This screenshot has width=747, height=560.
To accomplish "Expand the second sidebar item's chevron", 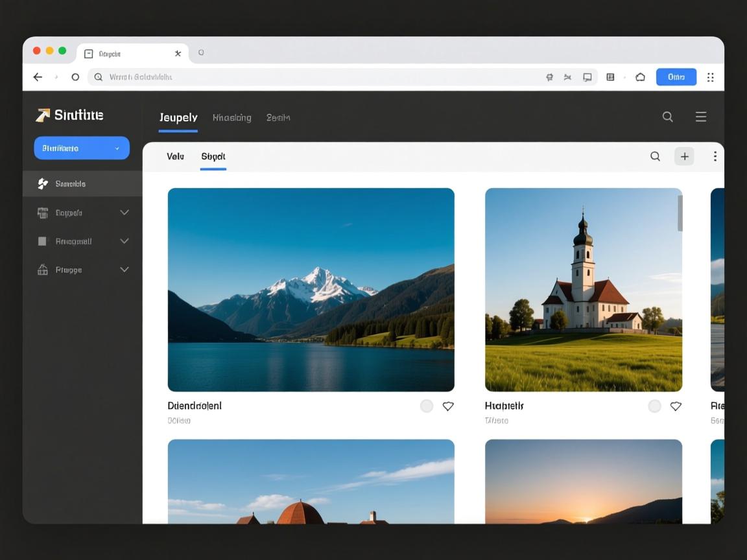I will pyautogui.click(x=124, y=213).
